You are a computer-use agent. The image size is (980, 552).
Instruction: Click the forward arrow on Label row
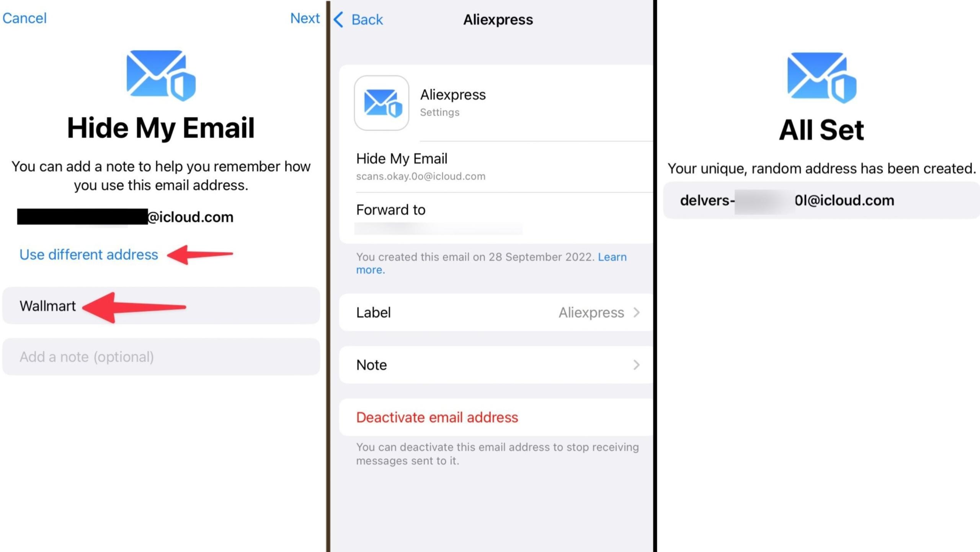click(637, 312)
